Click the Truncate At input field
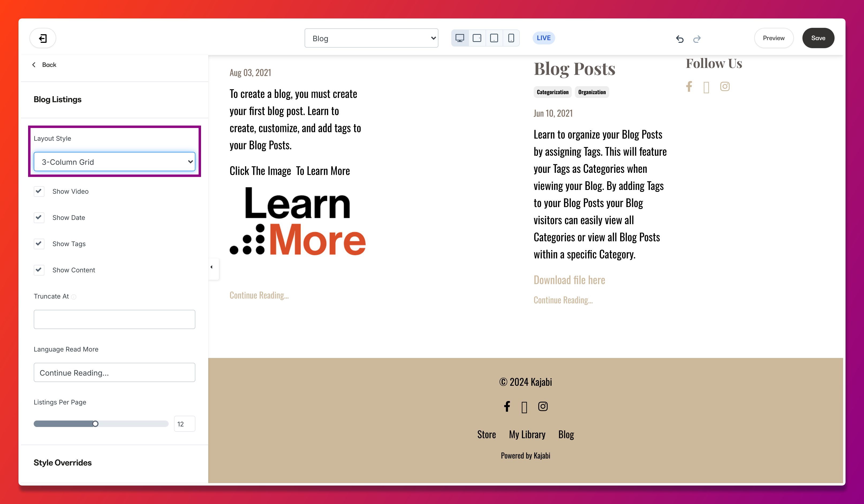This screenshot has width=864, height=504. point(115,320)
